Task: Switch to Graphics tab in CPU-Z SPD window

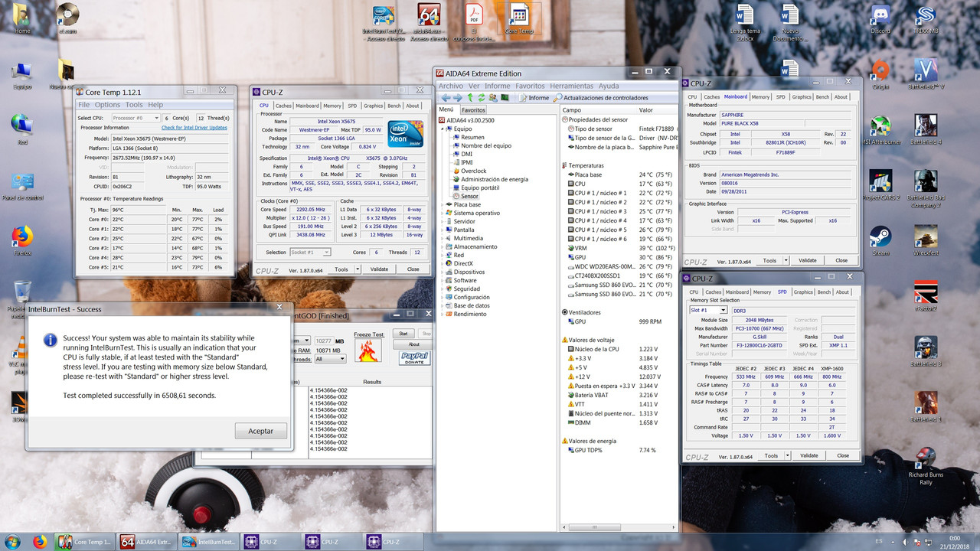Action: pyautogui.click(x=803, y=292)
